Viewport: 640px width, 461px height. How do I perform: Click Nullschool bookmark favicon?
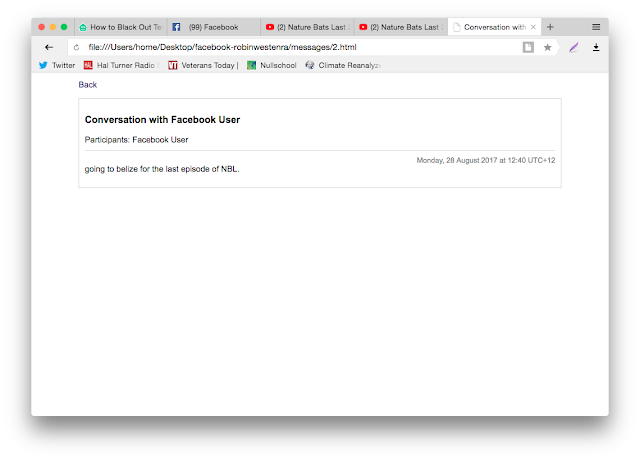point(251,65)
